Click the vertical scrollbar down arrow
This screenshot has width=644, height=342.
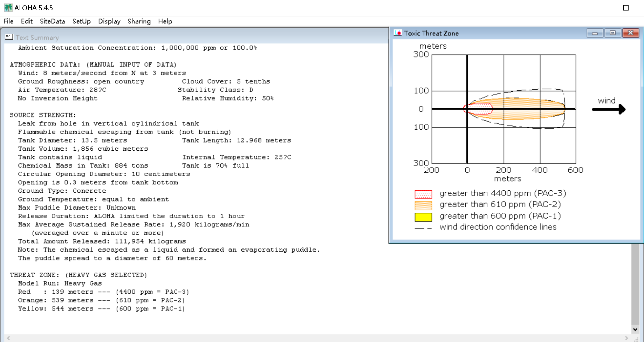(635, 329)
